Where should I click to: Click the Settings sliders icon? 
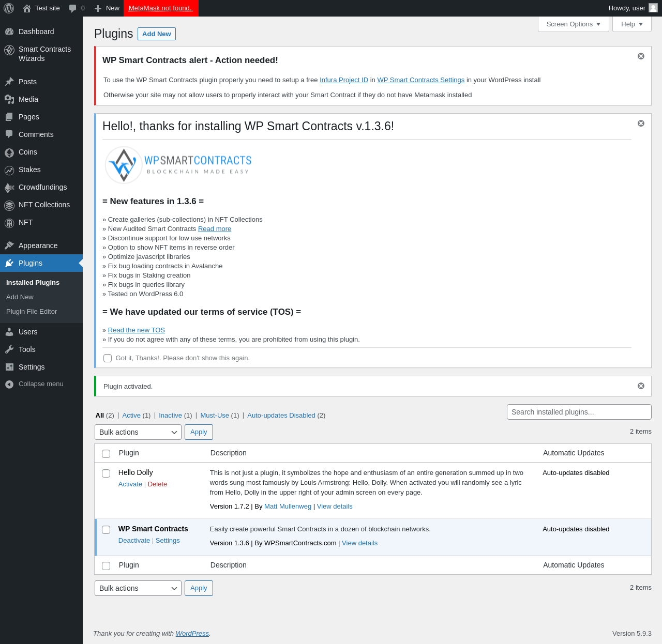[x=9, y=367]
